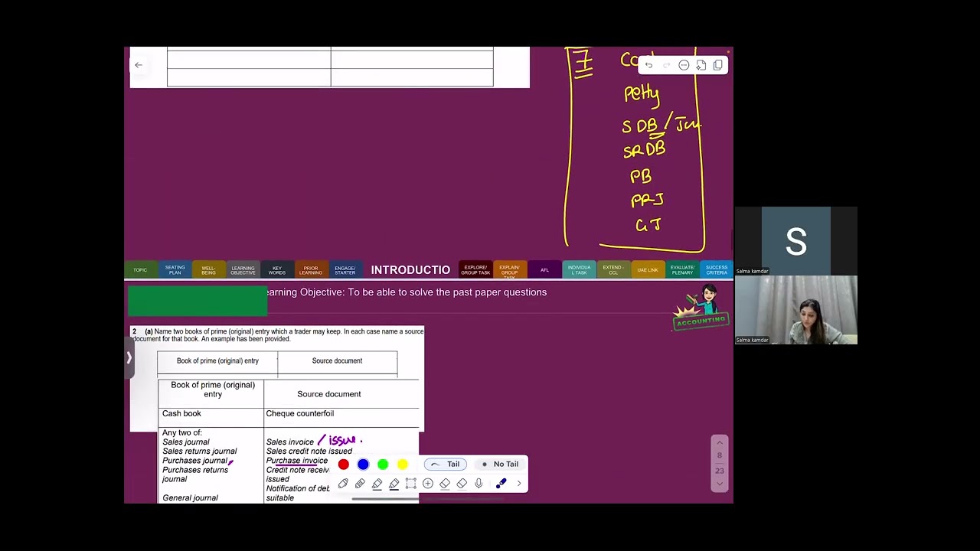The image size is (980, 551).
Task: Open the WELL-BEING tab
Action: (x=208, y=270)
